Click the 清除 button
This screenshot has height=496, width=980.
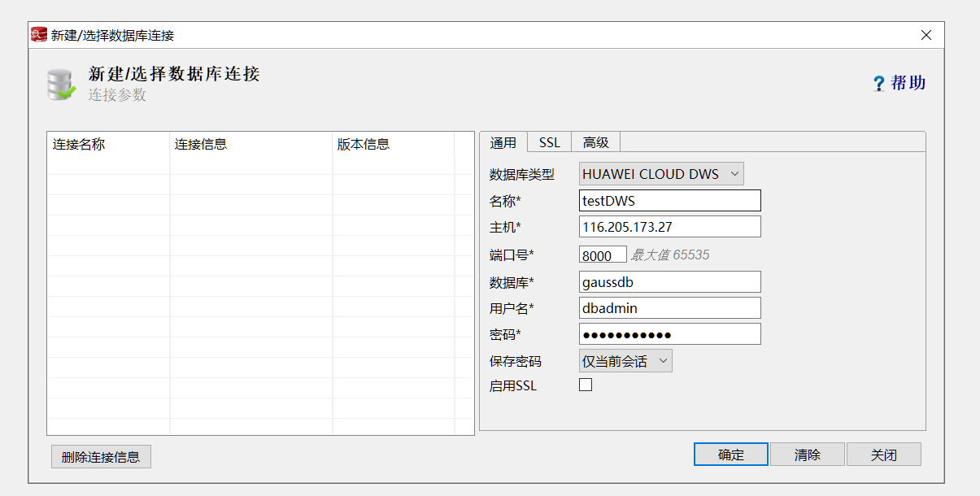808,455
